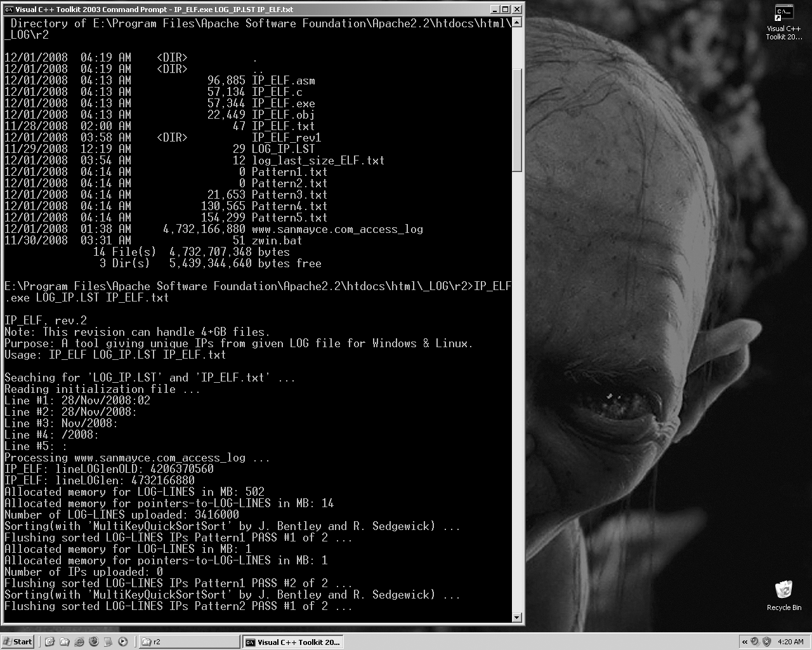Maximize the command prompt window
The image size is (812, 650).
[x=506, y=10]
